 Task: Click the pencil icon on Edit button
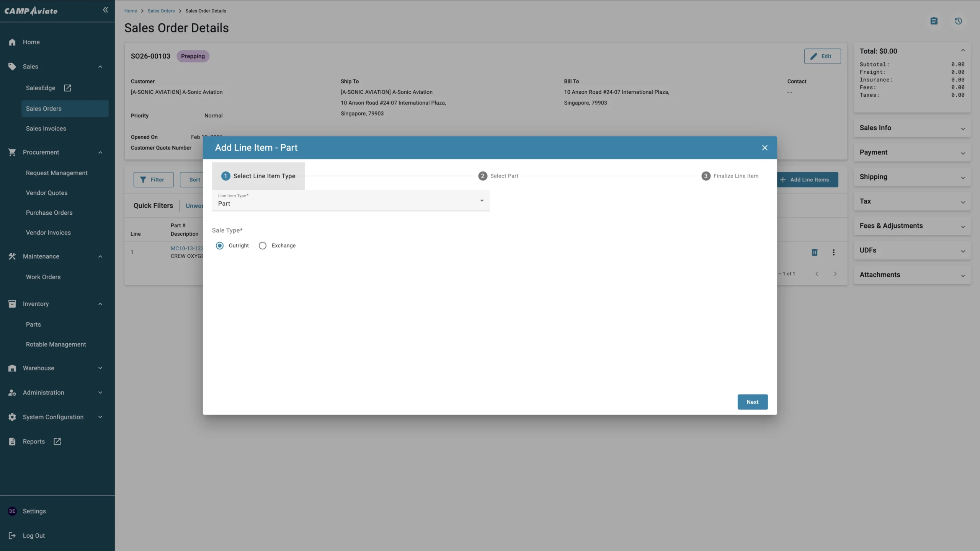814,56
